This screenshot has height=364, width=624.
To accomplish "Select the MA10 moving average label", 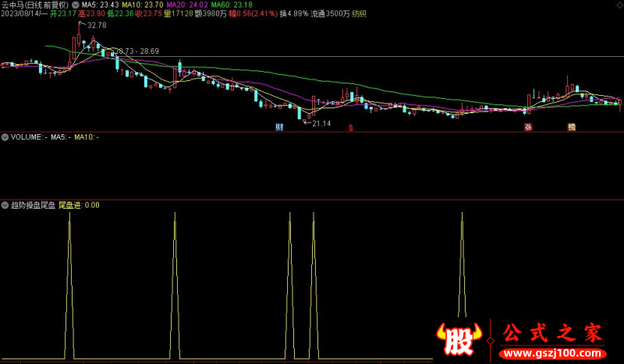I will (142, 5).
